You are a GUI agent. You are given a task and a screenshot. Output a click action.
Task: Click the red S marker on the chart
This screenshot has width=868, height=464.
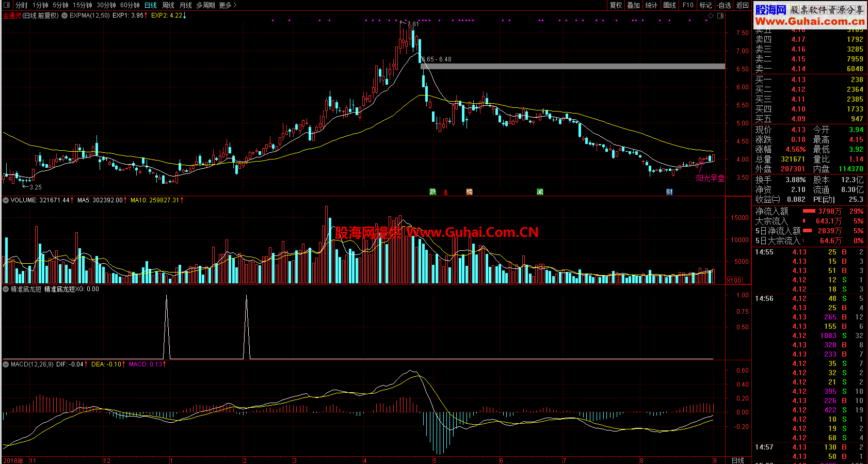446,193
